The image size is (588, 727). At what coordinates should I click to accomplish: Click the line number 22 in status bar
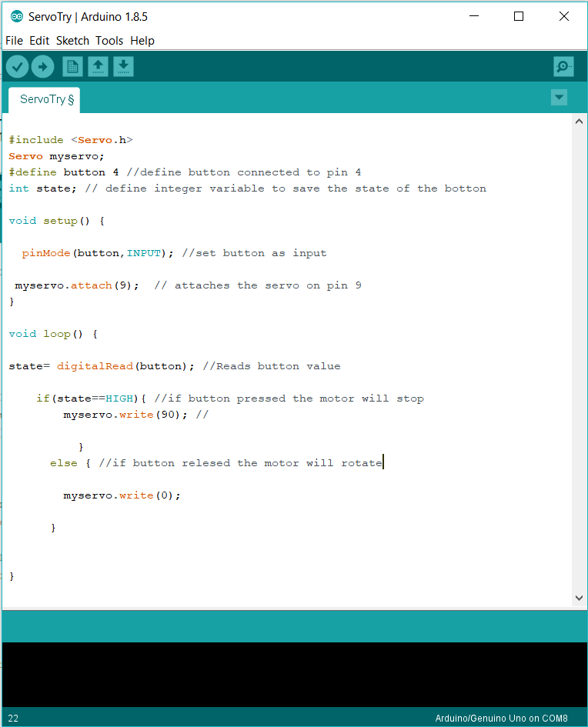click(x=13, y=719)
